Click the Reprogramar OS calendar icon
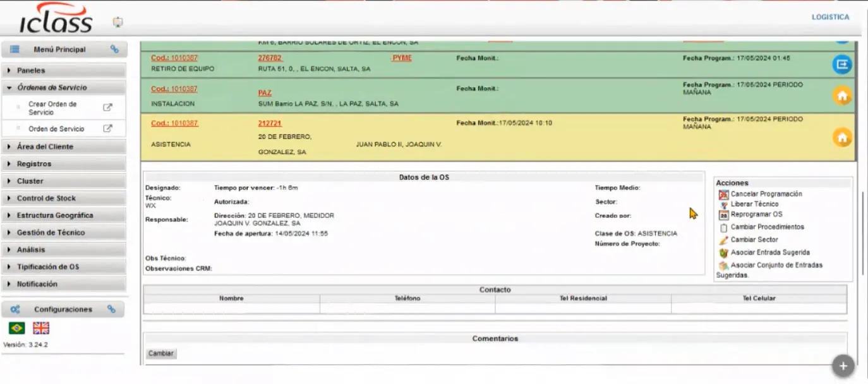This screenshot has height=384, width=868. click(x=724, y=215)
